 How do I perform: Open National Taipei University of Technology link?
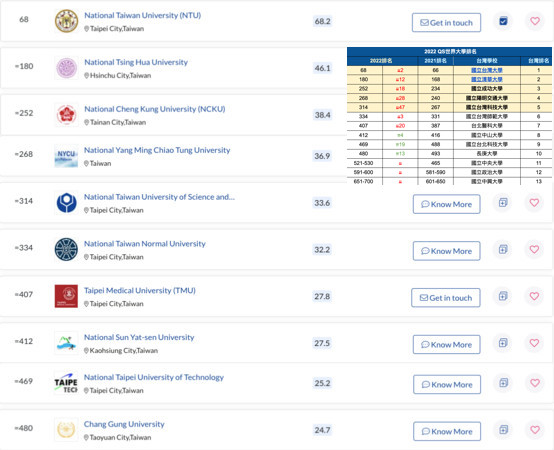tap(154, 377)
